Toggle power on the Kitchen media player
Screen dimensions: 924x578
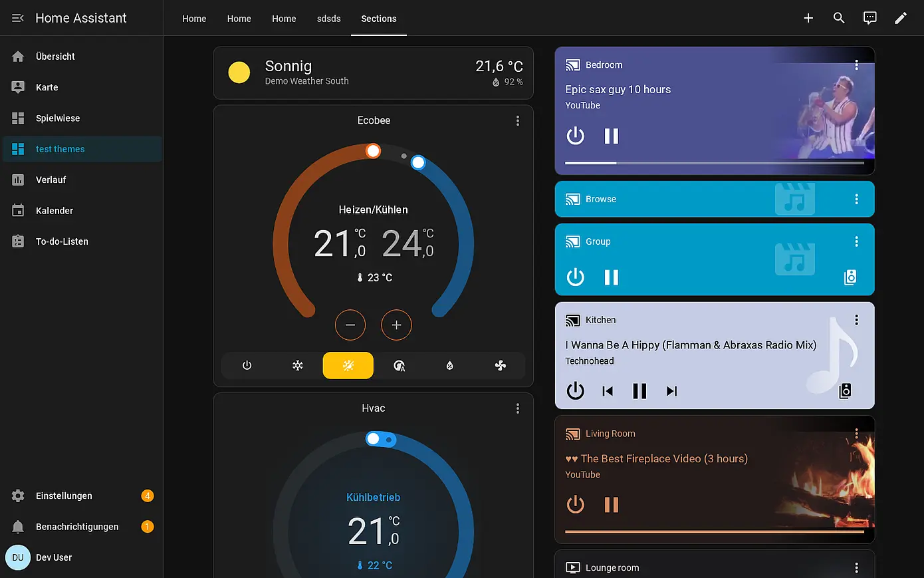tap(576, 390)
